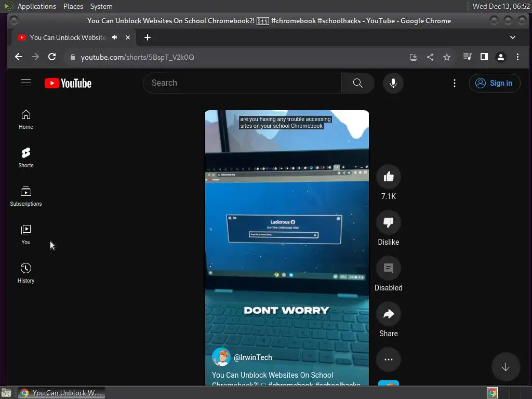This screenshot has height=399, width=532.
Task: Select Chrome window in bottom taskbar
Action: pyautogui.click(x=61, y=393)
